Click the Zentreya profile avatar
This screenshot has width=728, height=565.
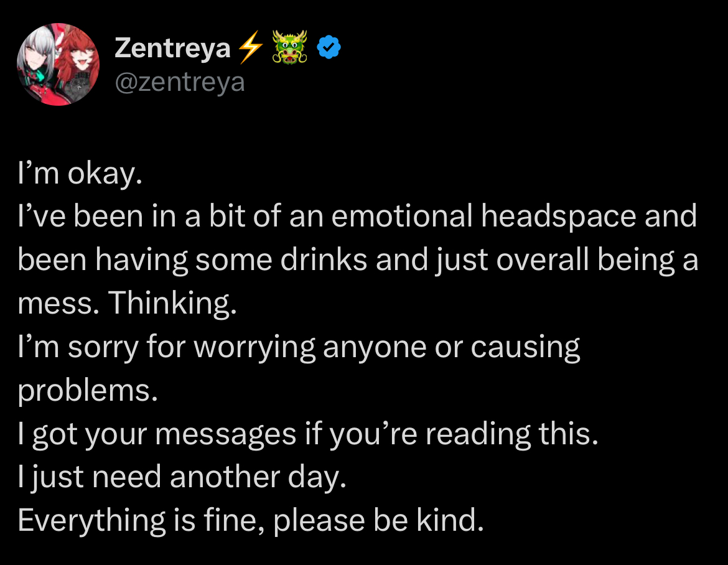click(57, 65)
